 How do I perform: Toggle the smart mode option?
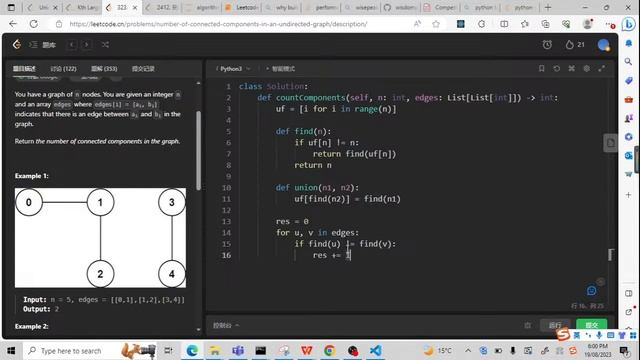pos(280,69)
